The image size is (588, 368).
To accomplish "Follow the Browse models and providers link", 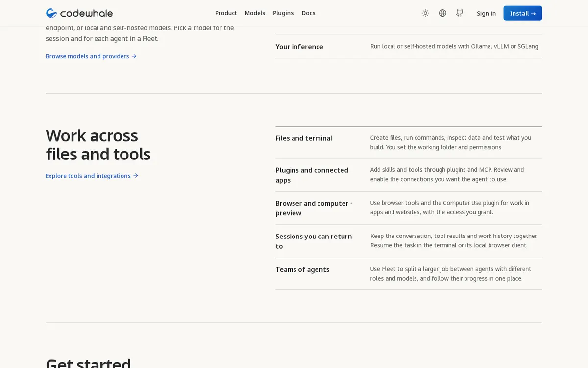I will coord(91,56).
